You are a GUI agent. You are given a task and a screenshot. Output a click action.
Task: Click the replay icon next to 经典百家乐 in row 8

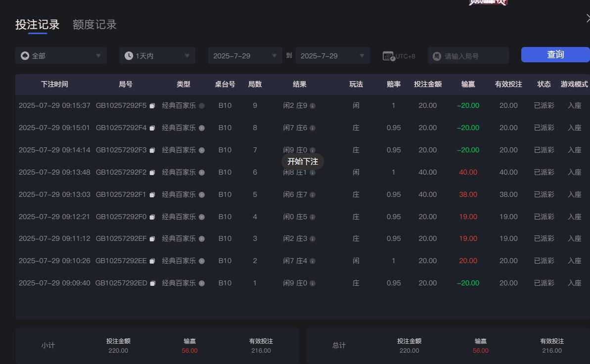(202, 261)
